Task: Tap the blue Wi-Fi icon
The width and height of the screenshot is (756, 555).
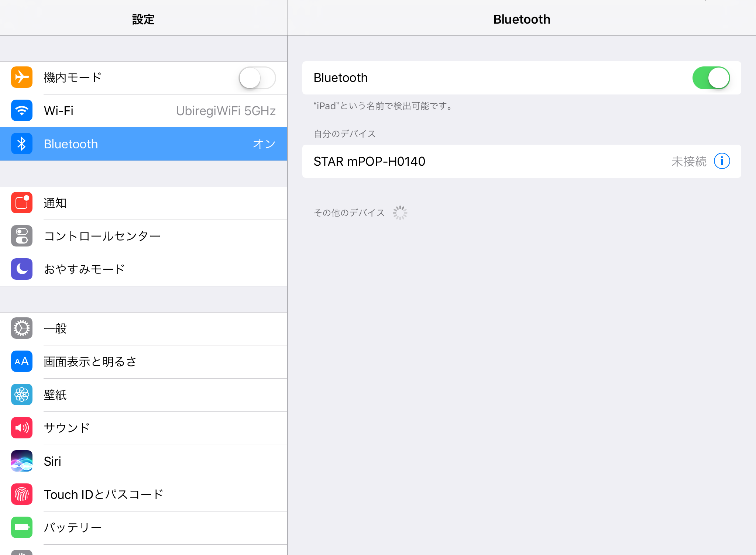Action: [x=22, y=111]
